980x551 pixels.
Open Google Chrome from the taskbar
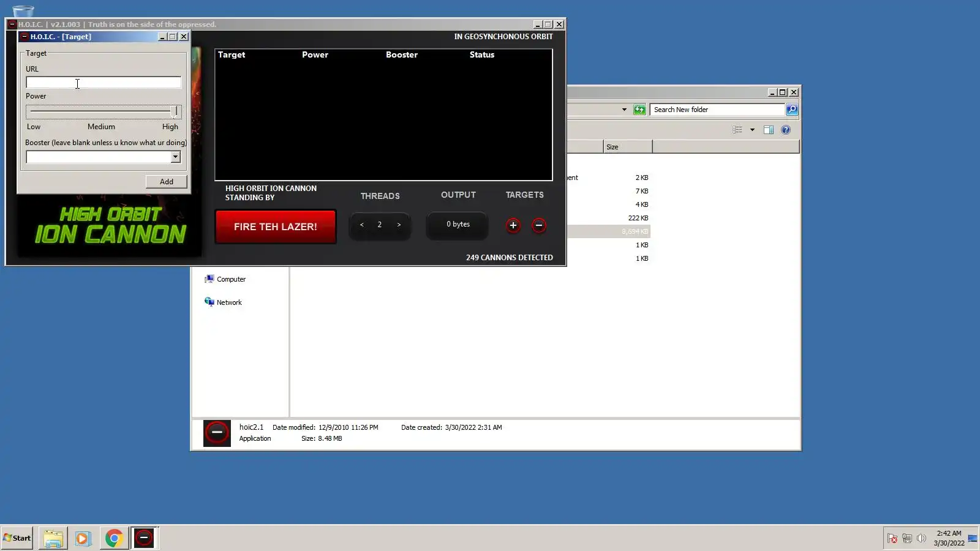pyautogui.click(x=113, y=538)
